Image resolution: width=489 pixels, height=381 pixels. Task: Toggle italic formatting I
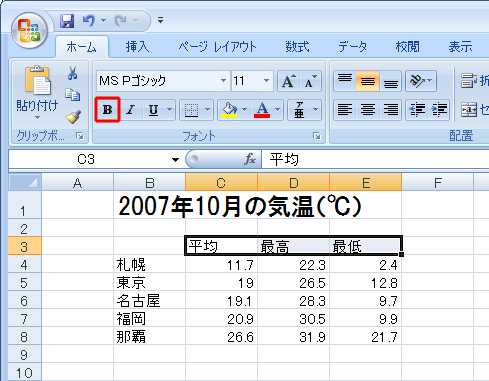(x=131, y=110)
